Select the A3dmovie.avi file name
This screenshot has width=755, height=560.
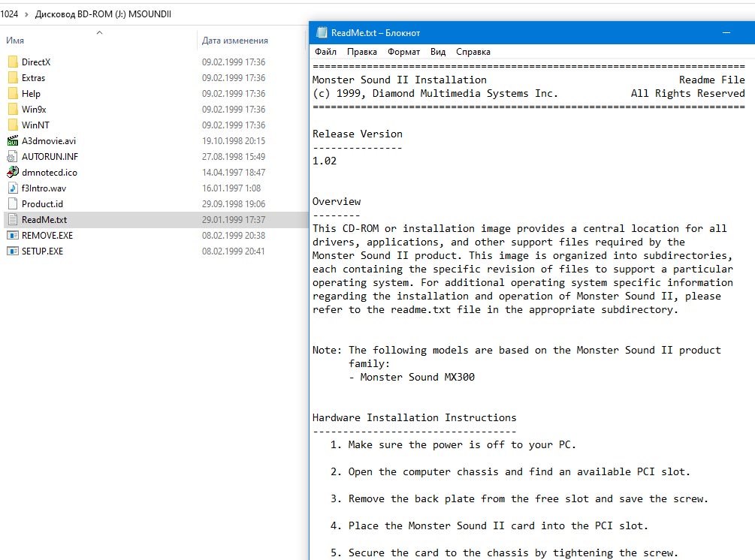(x=49, y=141)
